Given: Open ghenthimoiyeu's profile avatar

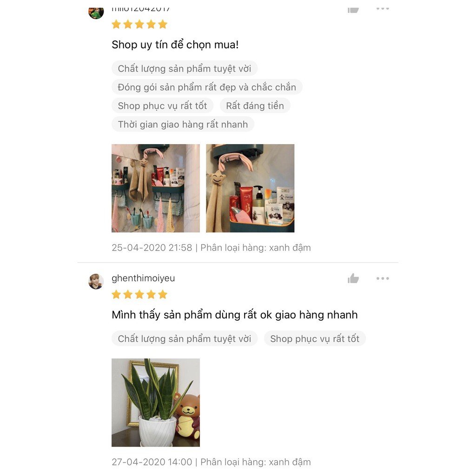Looking at the screenshot, I should (96, 281).
